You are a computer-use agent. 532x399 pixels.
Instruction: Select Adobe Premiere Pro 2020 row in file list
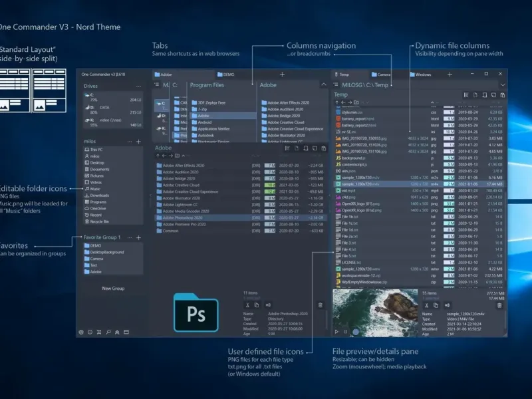(240, 224)
